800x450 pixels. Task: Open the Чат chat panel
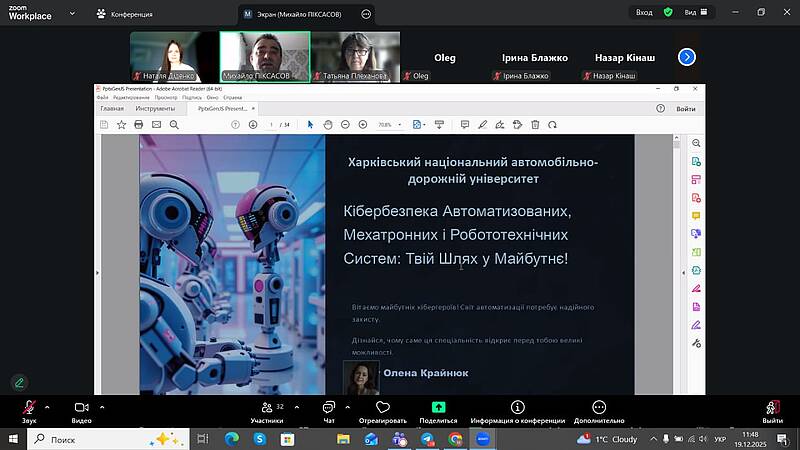click(328, 409)
